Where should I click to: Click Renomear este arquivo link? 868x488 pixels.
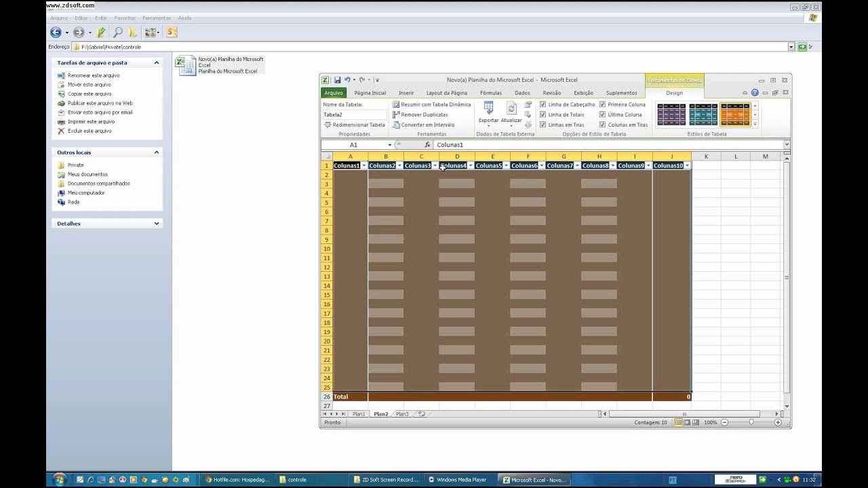click(94, 75)
